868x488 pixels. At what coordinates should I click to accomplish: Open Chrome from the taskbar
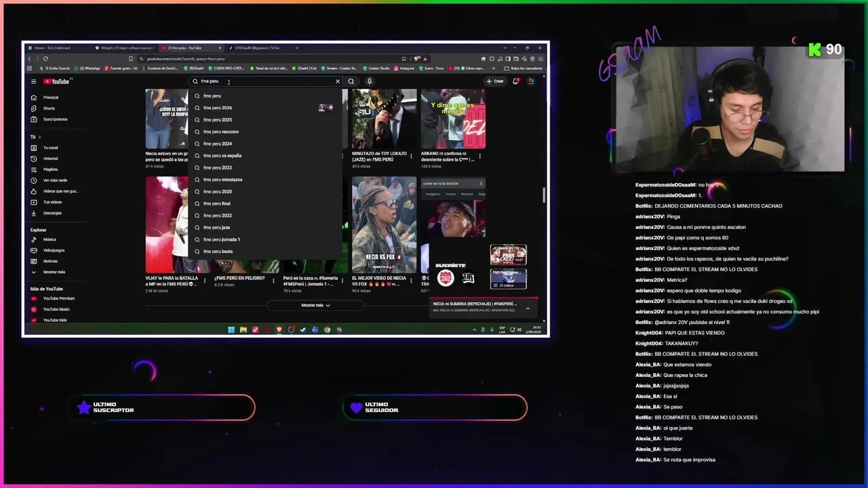pos(327,330)
